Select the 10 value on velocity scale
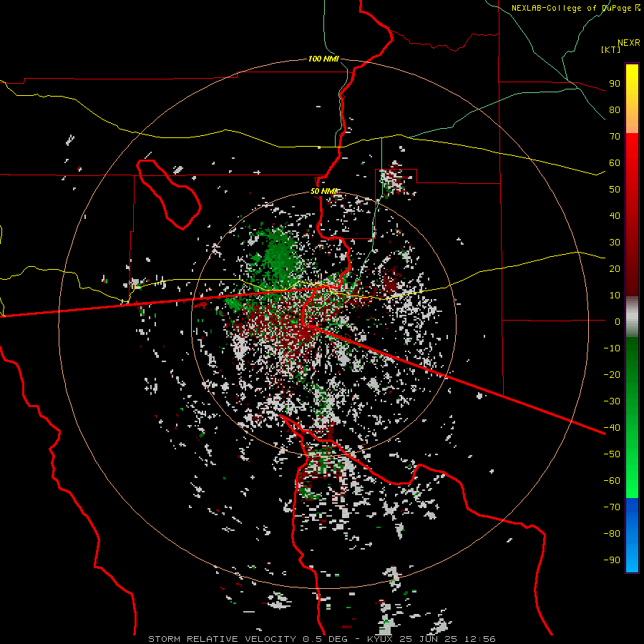644x644 pixels. (615, 296)
